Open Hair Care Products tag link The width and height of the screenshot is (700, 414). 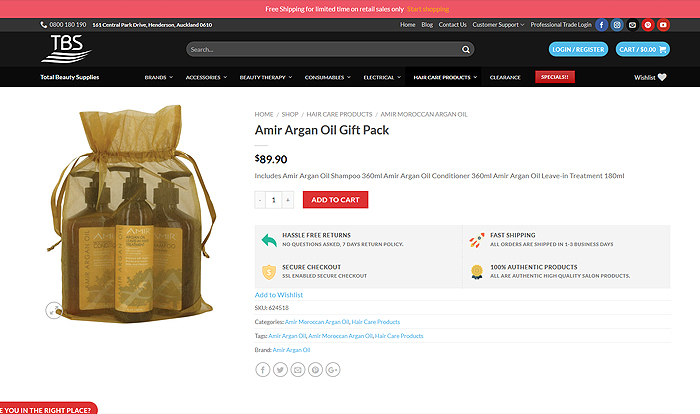[399, 336]
